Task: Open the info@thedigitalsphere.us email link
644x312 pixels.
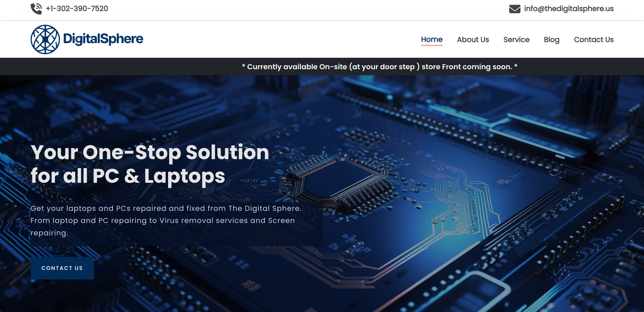Action: click(x=568, y=9)
